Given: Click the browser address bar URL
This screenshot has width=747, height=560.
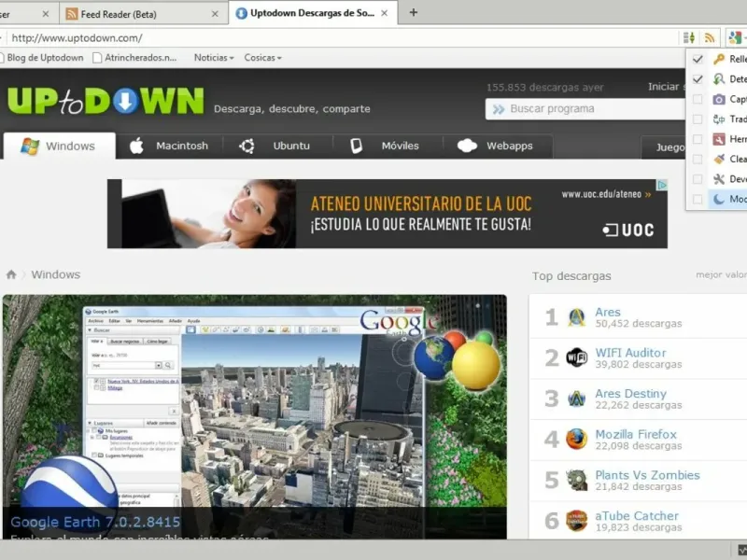Looking at the screenshot, I should [77, 38].
